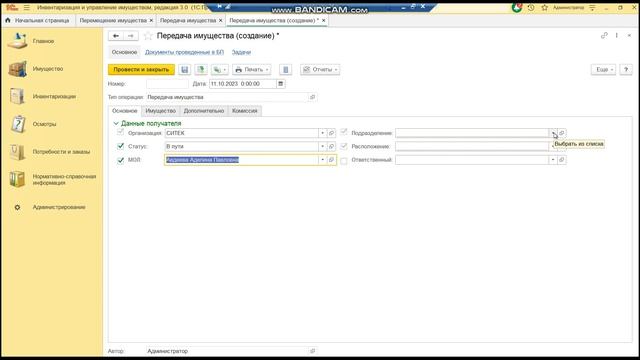Screen dimensions: 640x360
Task: Select the Основное navigation item under title
Action: [x=124, y=52]
